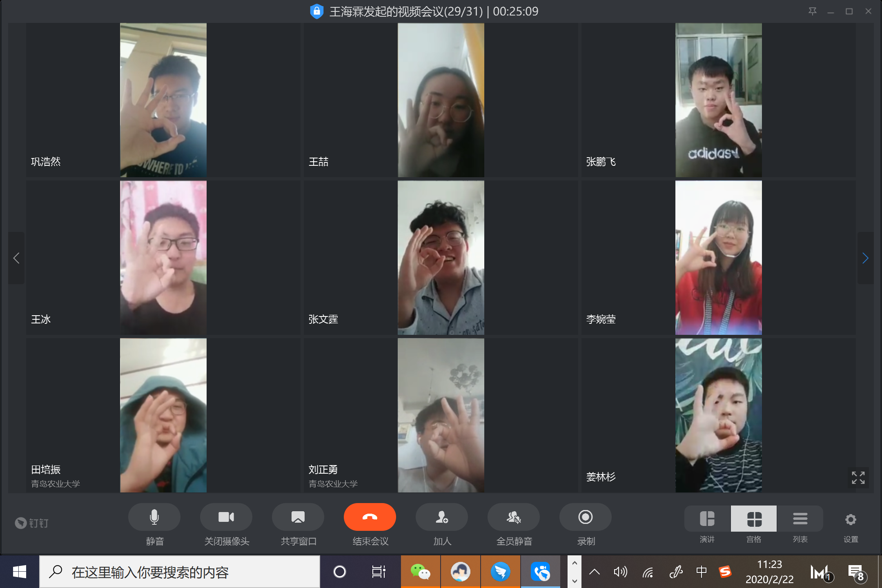
Task: Start recording with 录制 icon
Action: click(x=586, y=518)
